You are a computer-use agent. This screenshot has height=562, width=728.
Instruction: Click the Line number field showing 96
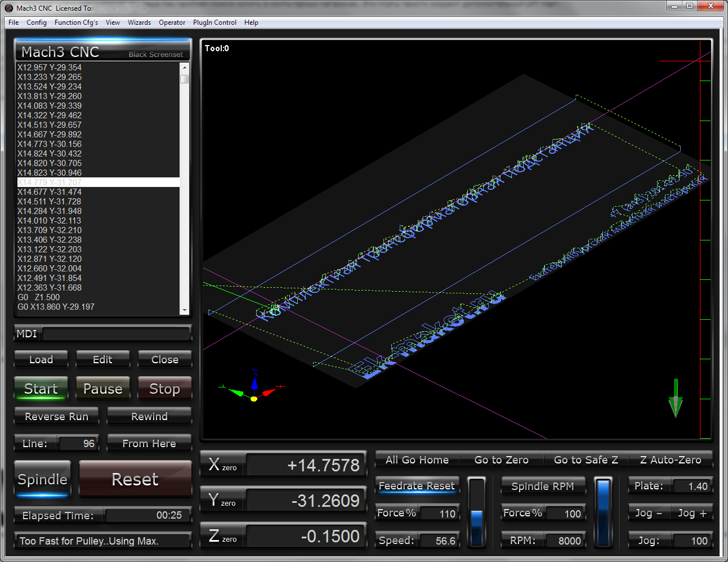tap(78, 443)
